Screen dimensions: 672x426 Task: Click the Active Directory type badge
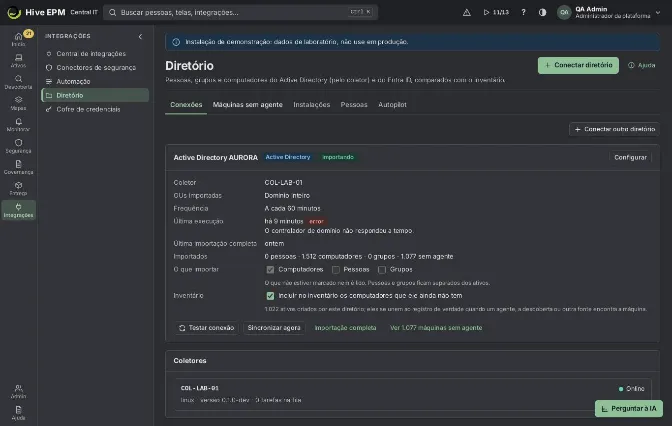pyautogui.click(x=288, y=157)
